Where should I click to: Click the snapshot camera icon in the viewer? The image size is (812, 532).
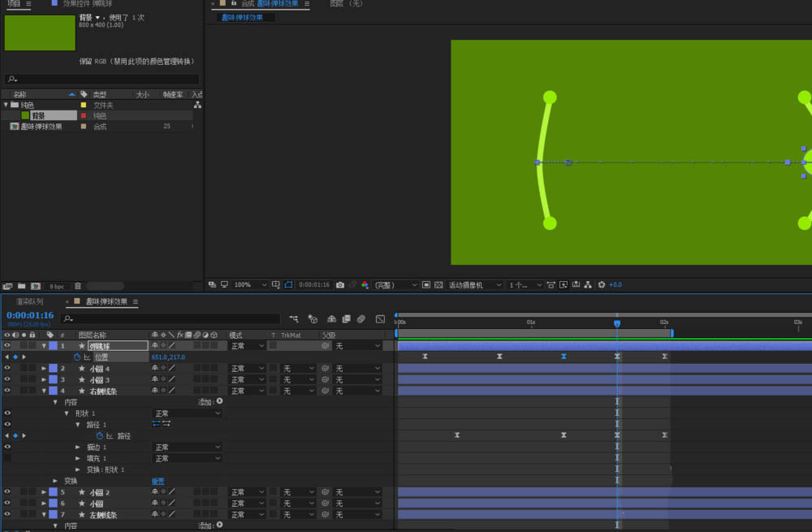click(x=339, y=285)
